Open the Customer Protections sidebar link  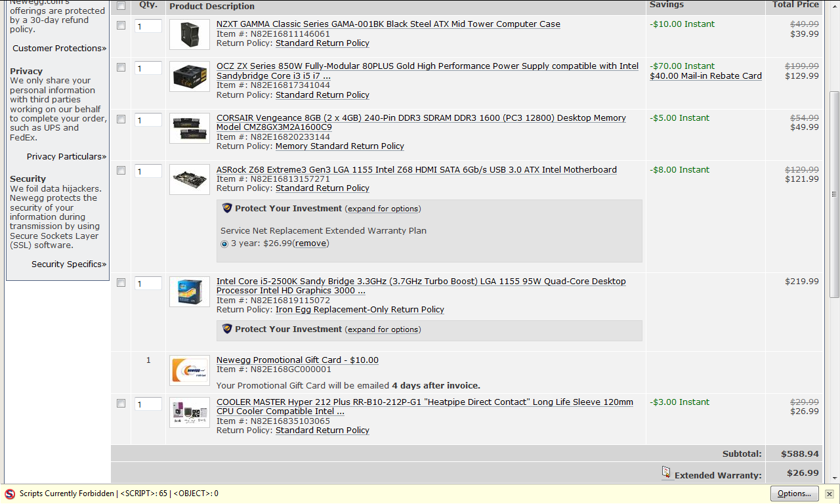59,49
